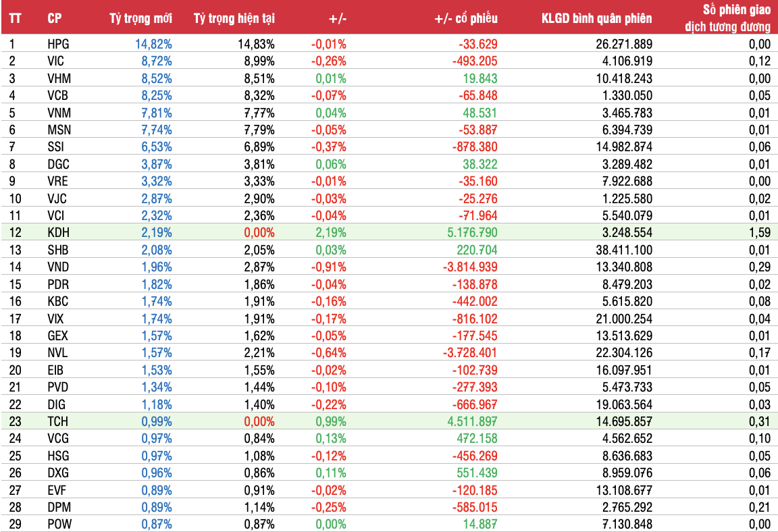This screenshot has width=778, height=532.
Task: Click the share change value 4.511.897
Action: tap(472, 421)
